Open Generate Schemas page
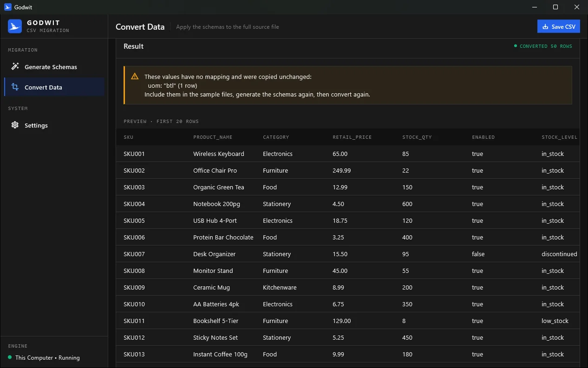Screen dimensions: 588x368 54,67
